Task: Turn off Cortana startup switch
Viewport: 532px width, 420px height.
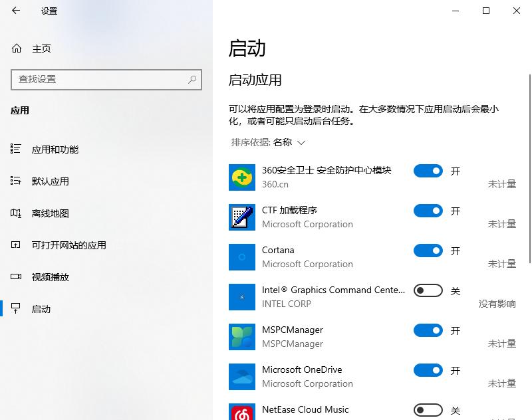Action: pos(428,251)
